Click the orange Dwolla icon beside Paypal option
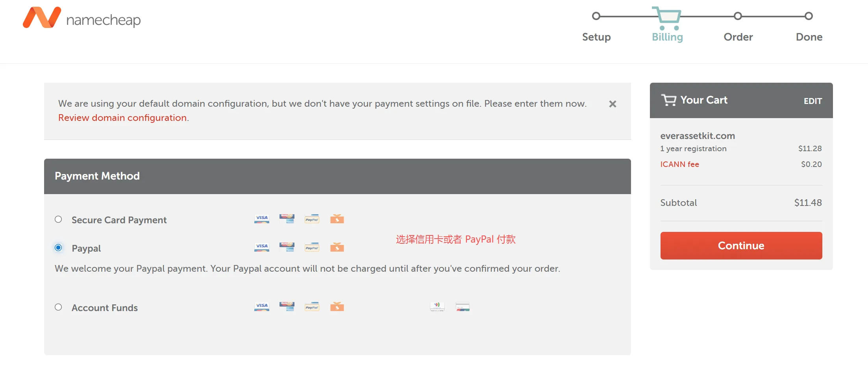868x365 pixels. [x=337, y=247]
